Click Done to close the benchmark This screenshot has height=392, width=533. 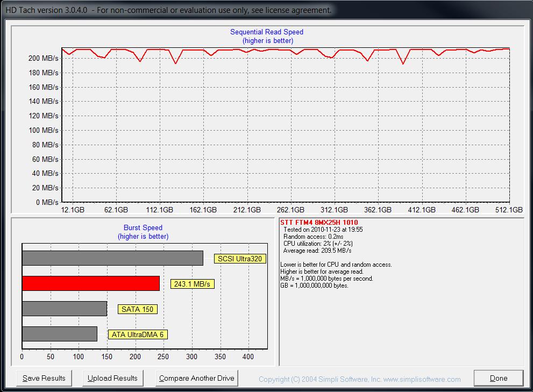pyautogui.click(x=498, y=378)
